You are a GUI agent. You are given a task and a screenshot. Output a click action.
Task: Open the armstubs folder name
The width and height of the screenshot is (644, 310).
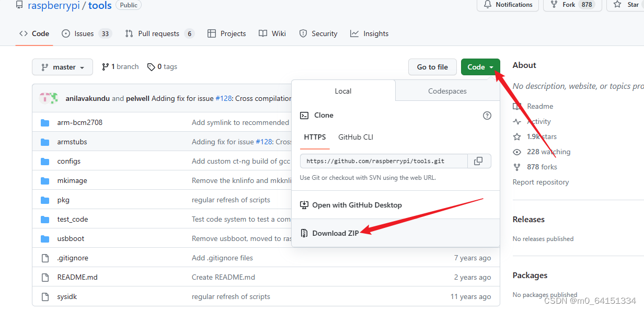72,142
